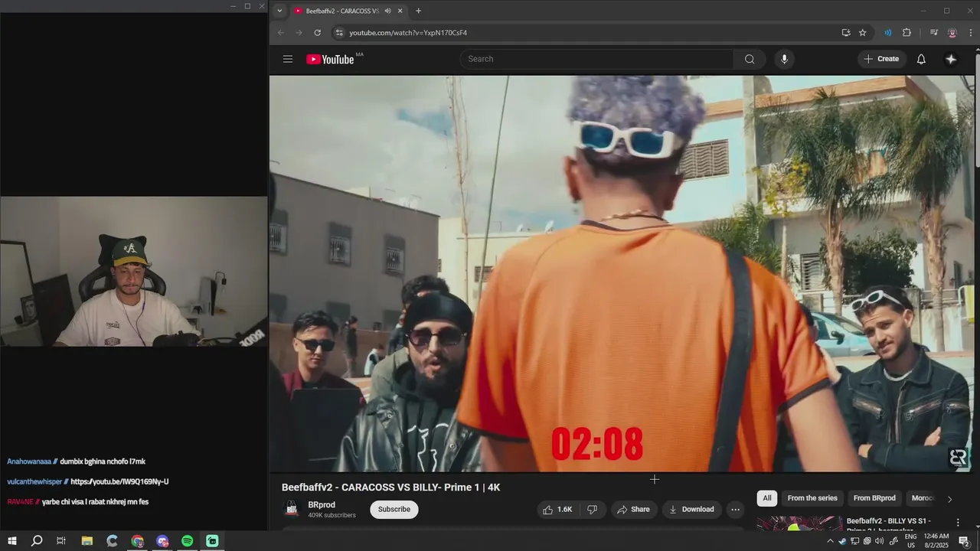Click the vulcanthewhisper chat username
The height and width of the screenshot is (551, 980).
point(34,482)
